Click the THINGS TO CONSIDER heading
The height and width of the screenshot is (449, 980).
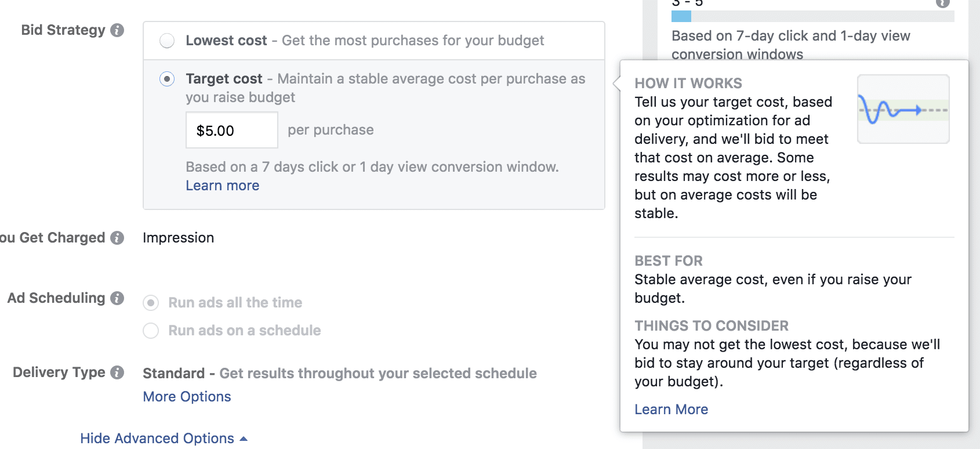712,326
